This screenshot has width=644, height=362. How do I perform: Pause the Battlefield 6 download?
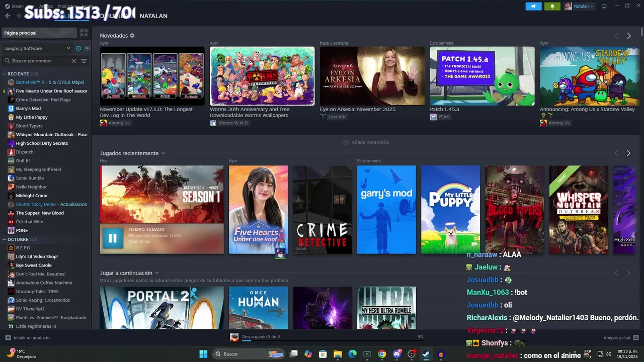[x=113, y=238]
